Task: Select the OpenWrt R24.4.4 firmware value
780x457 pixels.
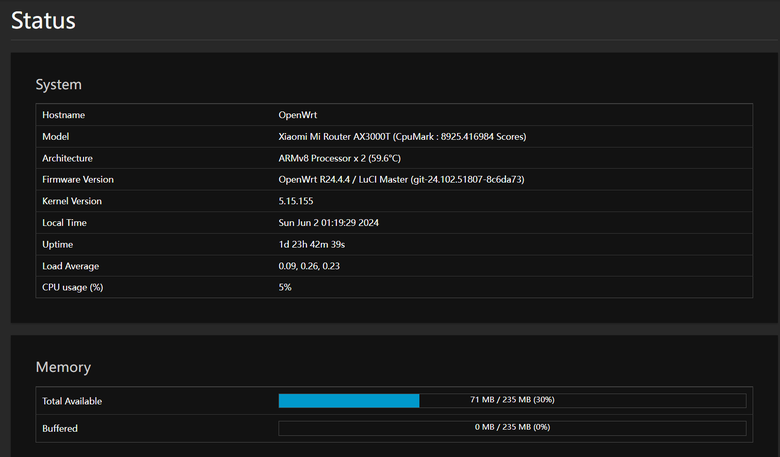Action: 401,180
